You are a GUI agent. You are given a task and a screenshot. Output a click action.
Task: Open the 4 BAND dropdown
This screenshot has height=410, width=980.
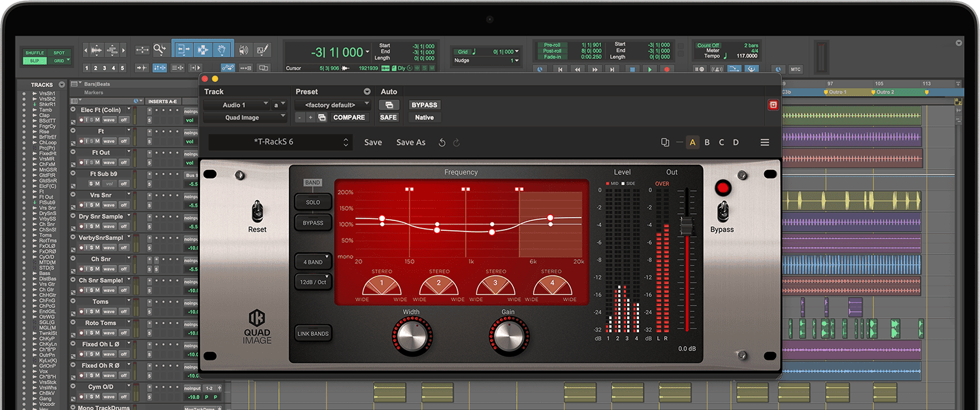coord(314,262)
